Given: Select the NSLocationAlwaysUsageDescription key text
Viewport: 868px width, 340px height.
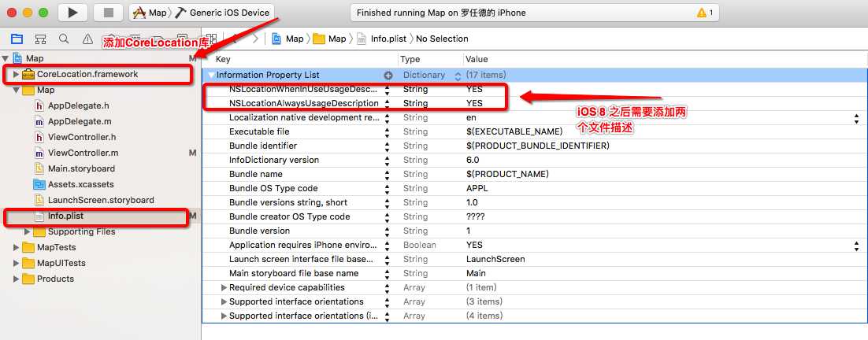Looking at the screenshot, I should point(304,103).
